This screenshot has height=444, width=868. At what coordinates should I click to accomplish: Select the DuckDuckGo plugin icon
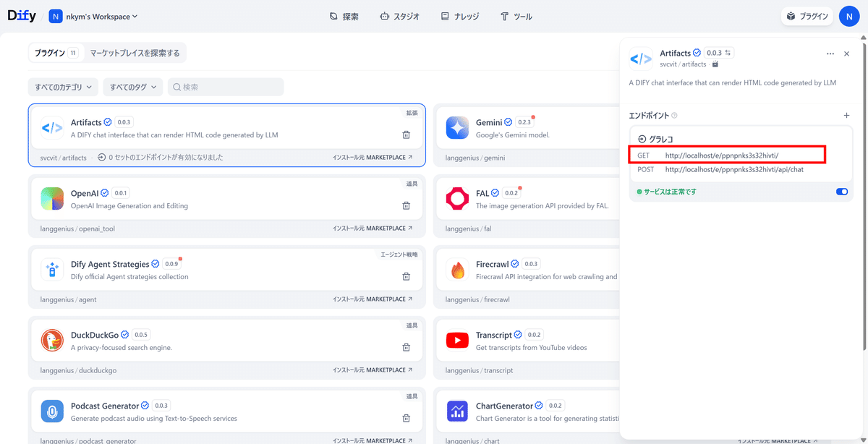[x=51, y=340]
